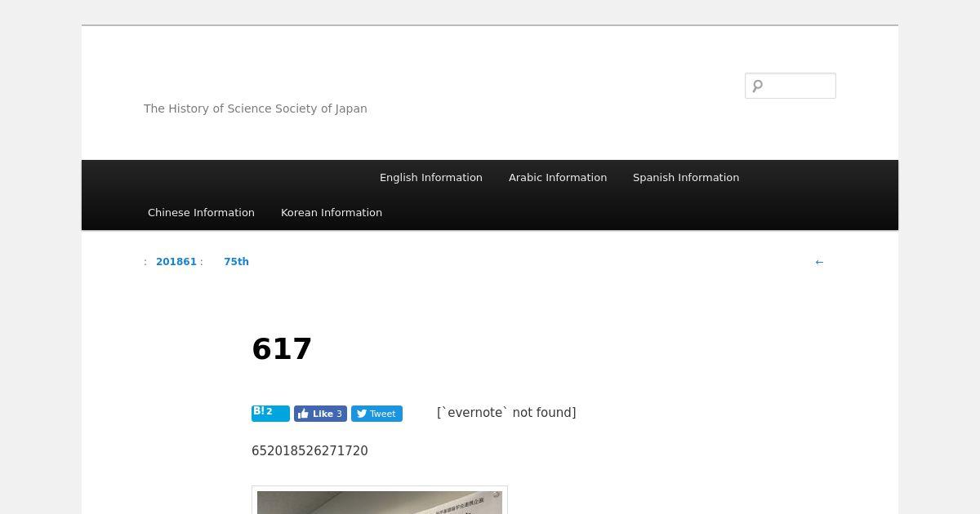The width and height of the screenshot is (980, 514).
Task: Open Spanish Information menu item
Action: tap(686, 177)
